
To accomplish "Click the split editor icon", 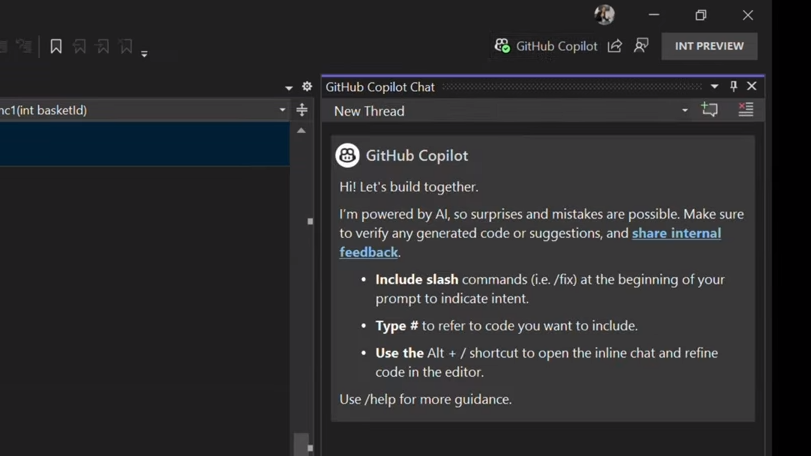I will coord(302,110).
